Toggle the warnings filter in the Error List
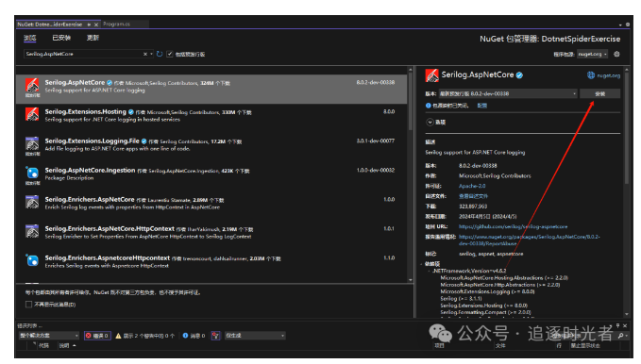Viewport: 641px width, 364px height. 144,336
